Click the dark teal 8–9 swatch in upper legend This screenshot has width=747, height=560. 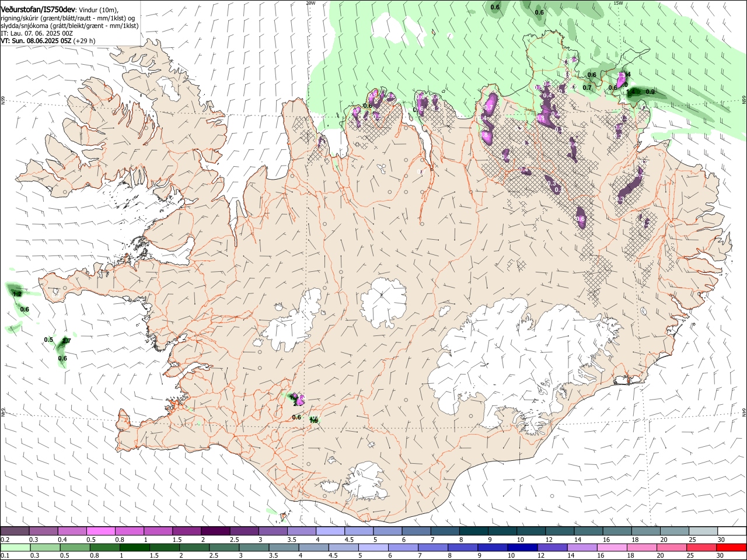tap(473, 531)
